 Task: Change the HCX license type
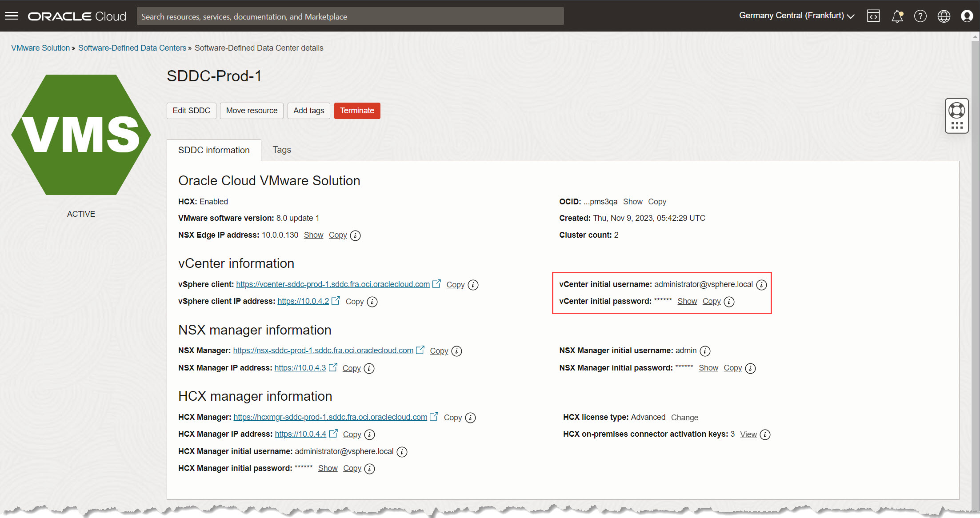tap(684, 418)
